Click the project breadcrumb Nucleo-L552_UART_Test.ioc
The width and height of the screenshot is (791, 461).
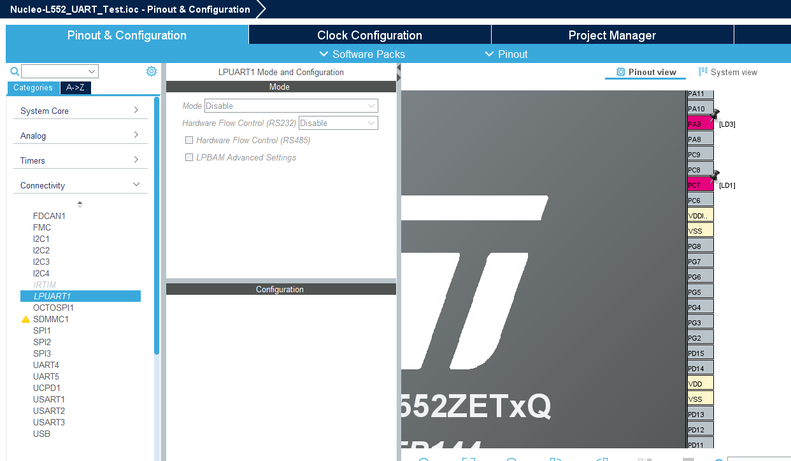(x=130, y=9)
